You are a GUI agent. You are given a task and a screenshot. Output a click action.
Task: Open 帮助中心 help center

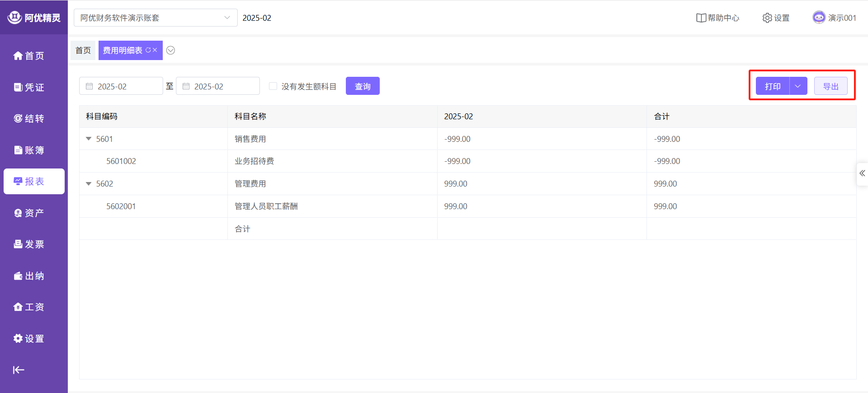tap(717, 18)
